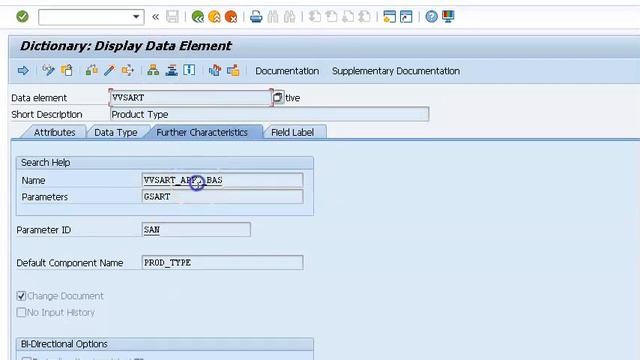Click the Find Next binoculars icon
Screen dimensions: 640x360
click(289, 17)
